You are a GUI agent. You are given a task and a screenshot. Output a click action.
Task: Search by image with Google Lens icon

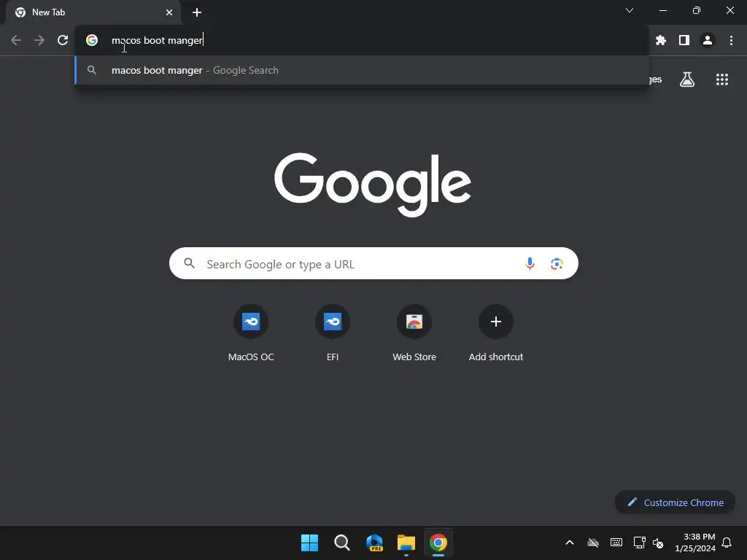pyautogui.click(x=557, y=263)
